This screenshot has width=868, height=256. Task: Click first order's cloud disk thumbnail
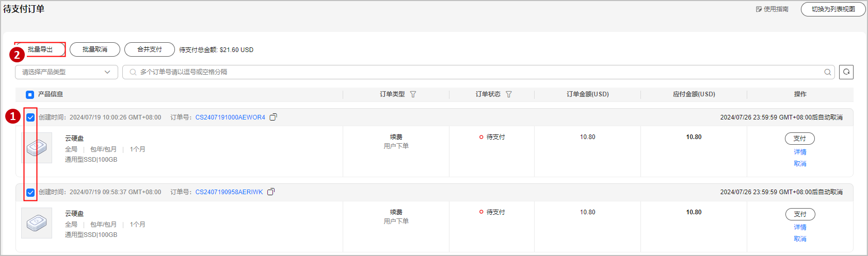click(x=37, y=148)
